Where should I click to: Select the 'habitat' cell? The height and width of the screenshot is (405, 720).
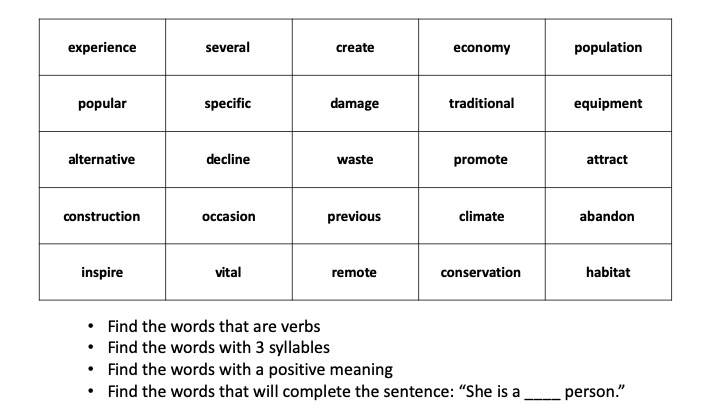pos(608,273)
